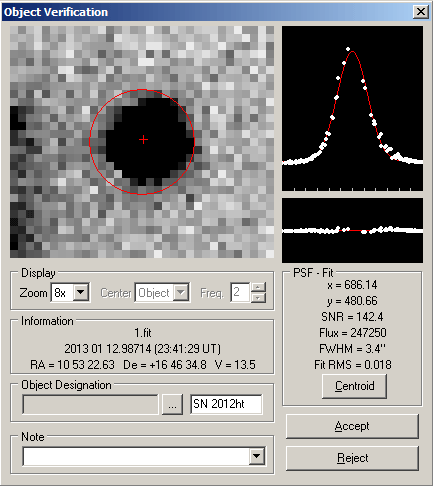Image resolution: width=433 pixels, height=486 pixels.
Task: Click the PSF residuals plot
Action: [352, 230]
